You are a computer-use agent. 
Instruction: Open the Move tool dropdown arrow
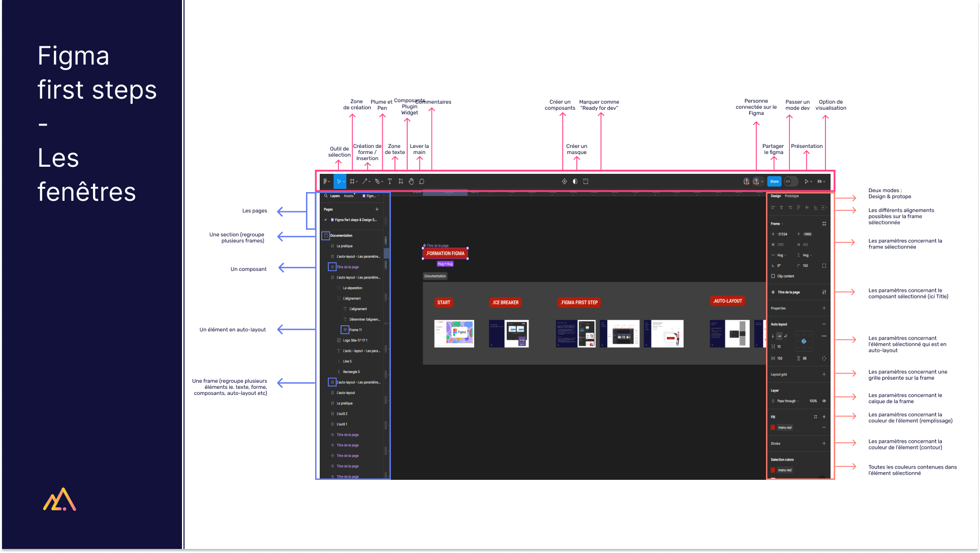coord(344,182)
